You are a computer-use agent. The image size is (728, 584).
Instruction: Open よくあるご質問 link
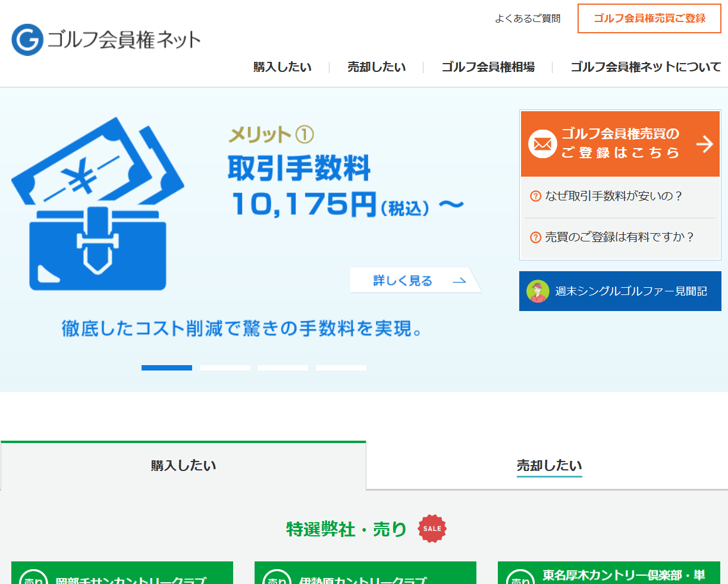pyautogui.click(x=528, y=19)
